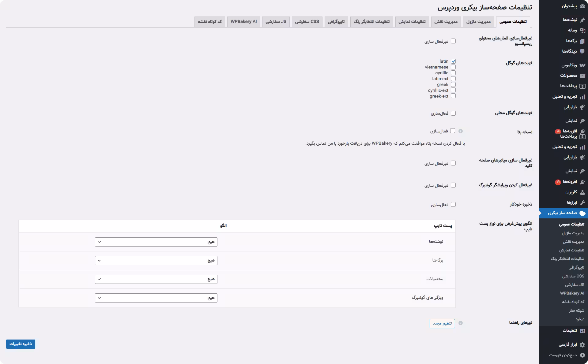
Task: Open template dropdown for محصولات row
Action: pos(156,279)
